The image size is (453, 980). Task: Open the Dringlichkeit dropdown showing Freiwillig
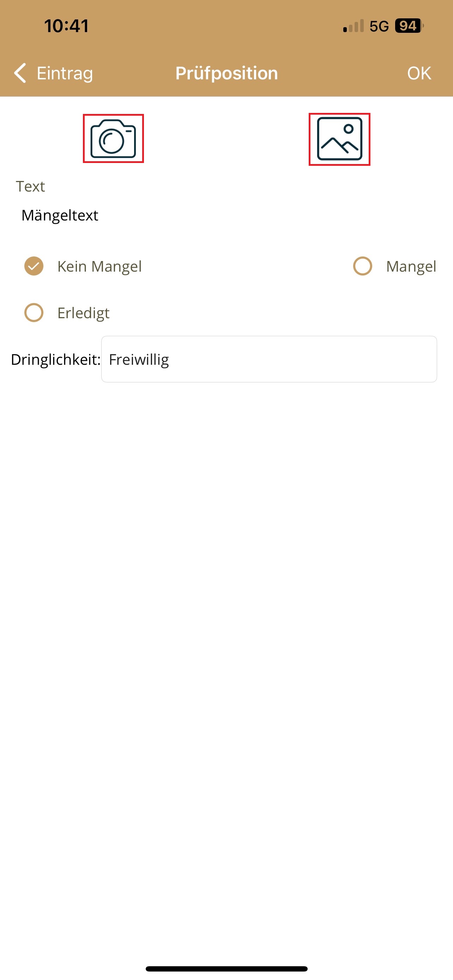click(269, 359)
